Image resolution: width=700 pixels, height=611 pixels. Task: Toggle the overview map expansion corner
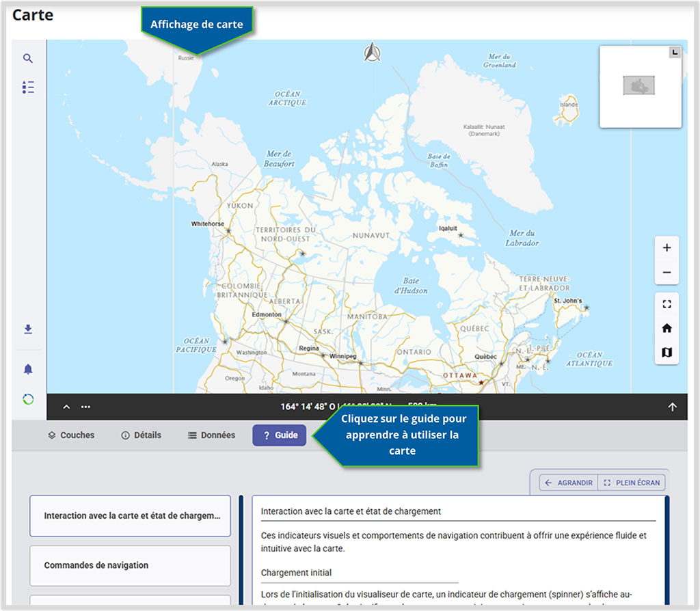tap(674, 51)
